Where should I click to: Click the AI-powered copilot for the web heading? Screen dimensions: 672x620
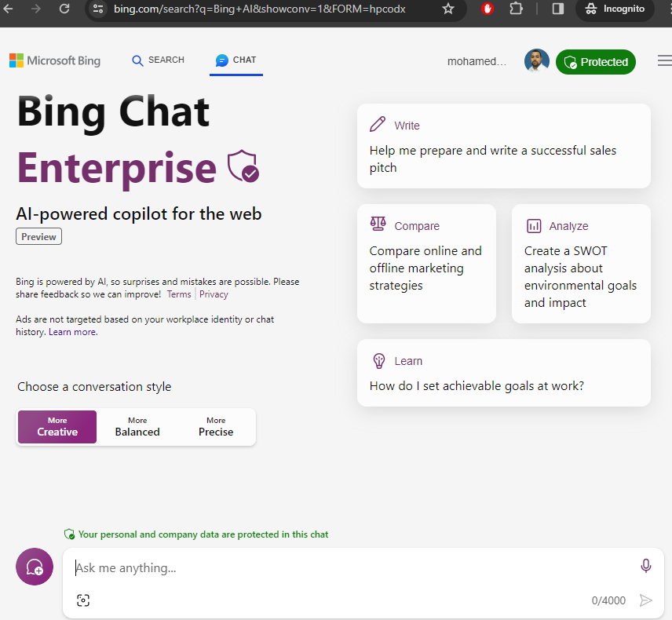click(x=138, y=213)
